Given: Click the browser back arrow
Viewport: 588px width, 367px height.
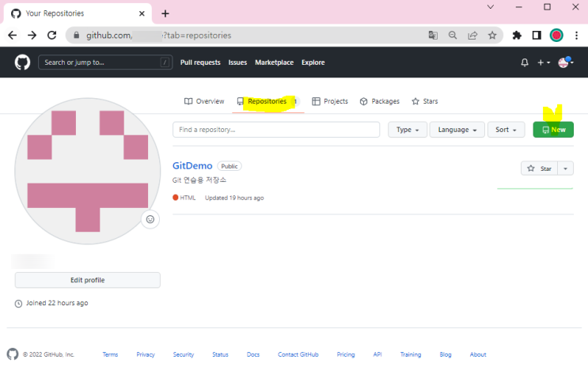Looking at the screenshot, I should 13,36.
